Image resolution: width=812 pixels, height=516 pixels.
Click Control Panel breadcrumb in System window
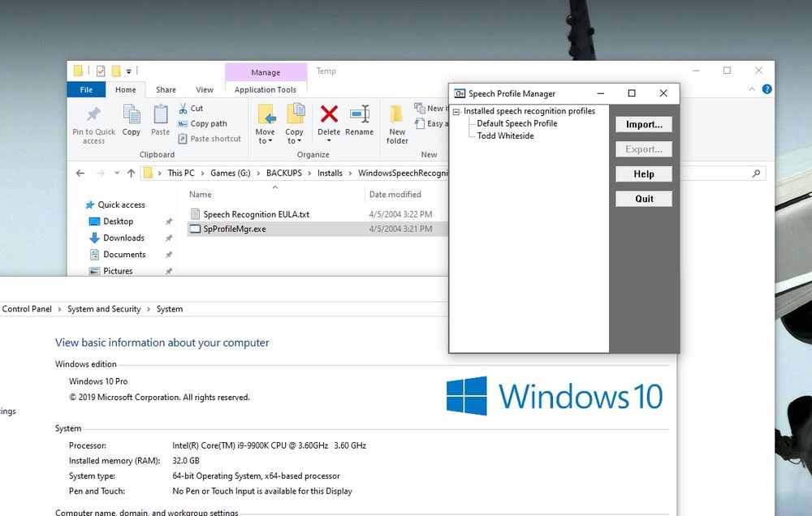pyautogui.click(x=27, y=309)
